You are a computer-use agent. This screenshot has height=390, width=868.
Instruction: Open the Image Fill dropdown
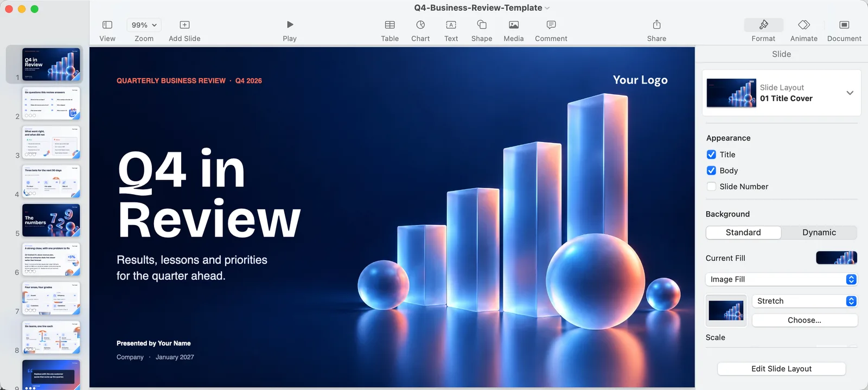[781, 279]
